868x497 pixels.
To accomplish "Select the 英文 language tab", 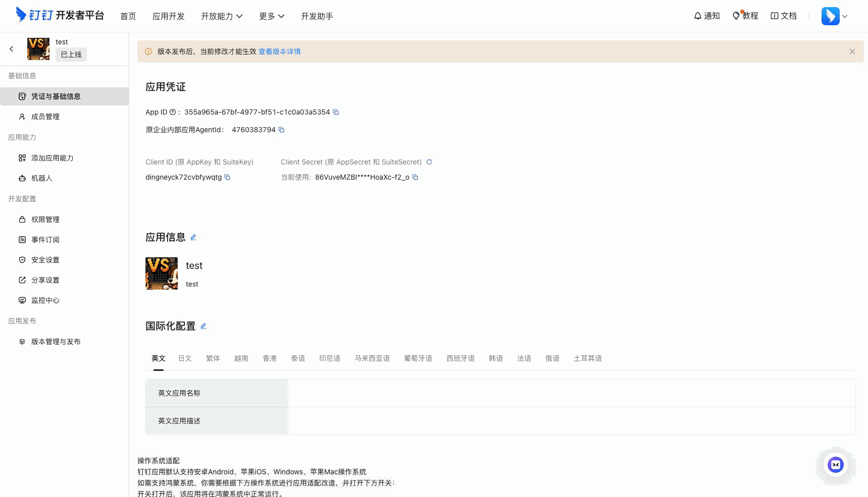I will pos(159,358).
